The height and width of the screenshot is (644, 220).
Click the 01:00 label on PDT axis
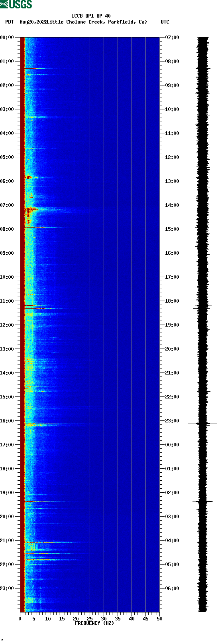click(x=7, y=61)
